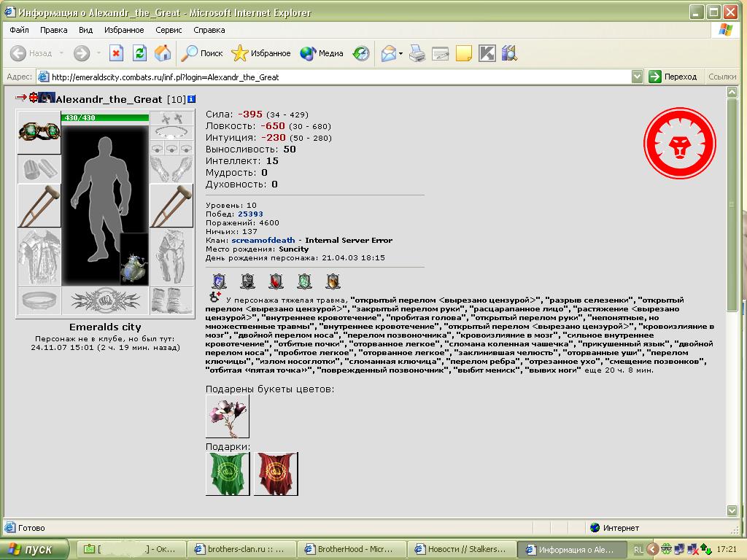Screen dimensions: 747x560
Task: Click the Переход go button
Action: 673,77
